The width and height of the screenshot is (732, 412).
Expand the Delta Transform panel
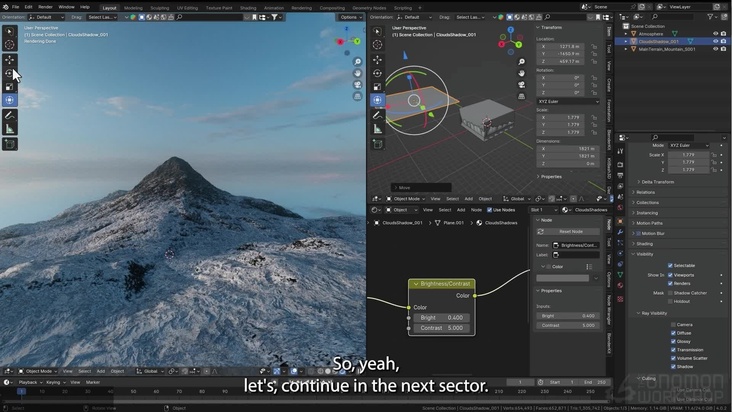click(655, 182)
